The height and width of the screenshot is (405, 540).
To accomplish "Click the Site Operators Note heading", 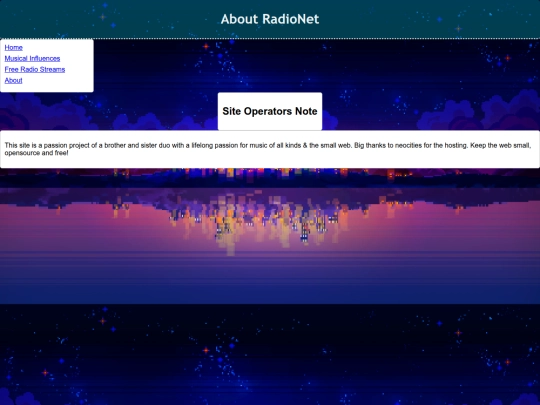I will click(x=270, y=111).
